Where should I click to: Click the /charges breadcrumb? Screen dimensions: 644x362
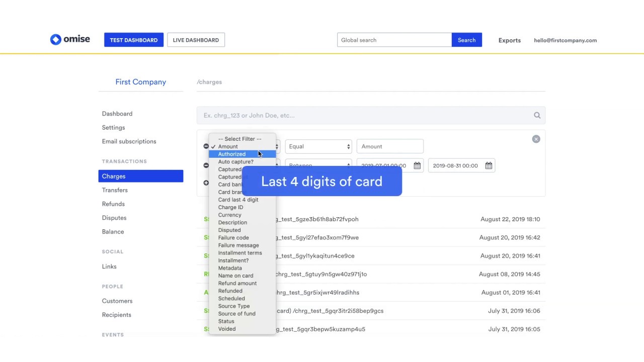point(209,82)
